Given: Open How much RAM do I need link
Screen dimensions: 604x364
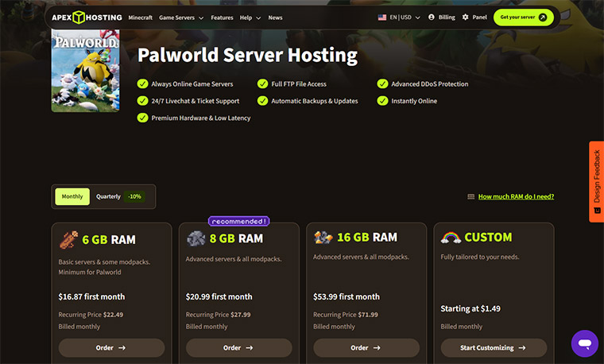Looking at the screenshot, I should [x=516, y=196].
